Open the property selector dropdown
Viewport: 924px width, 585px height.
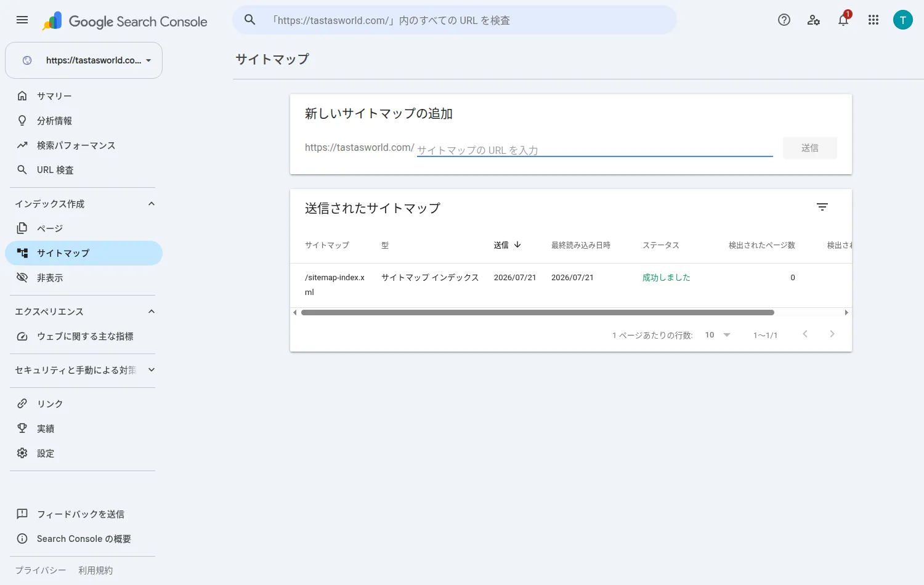pyautogui.click(x=84, y=60)
